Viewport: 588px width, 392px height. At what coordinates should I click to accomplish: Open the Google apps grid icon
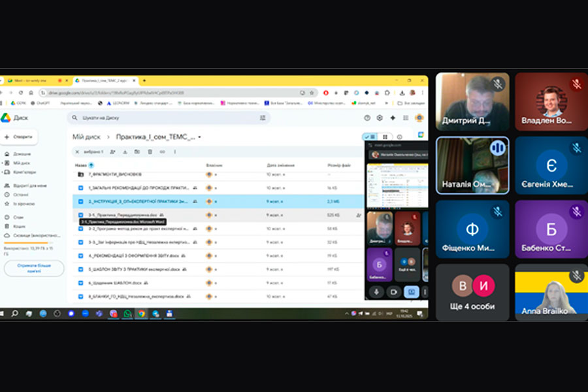pyautogui.click(x=406, y=118)
